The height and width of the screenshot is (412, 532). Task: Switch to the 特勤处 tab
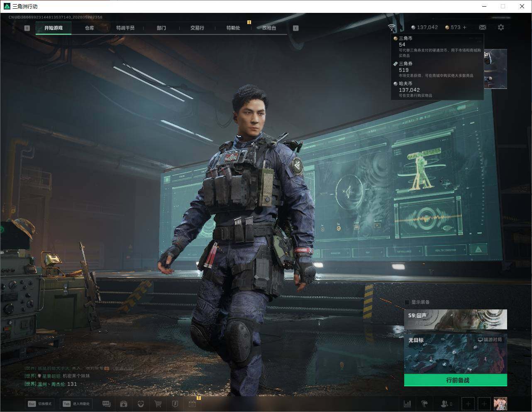tap(233, 28)
